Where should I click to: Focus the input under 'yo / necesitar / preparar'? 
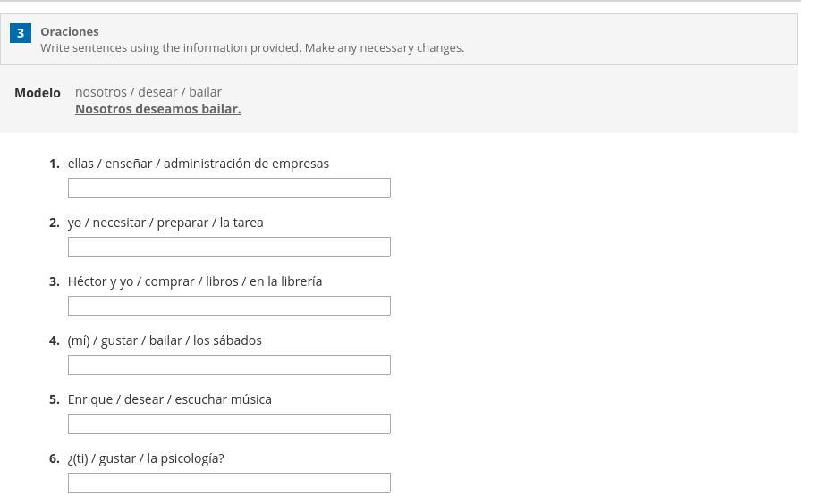(x=229, y=247)
